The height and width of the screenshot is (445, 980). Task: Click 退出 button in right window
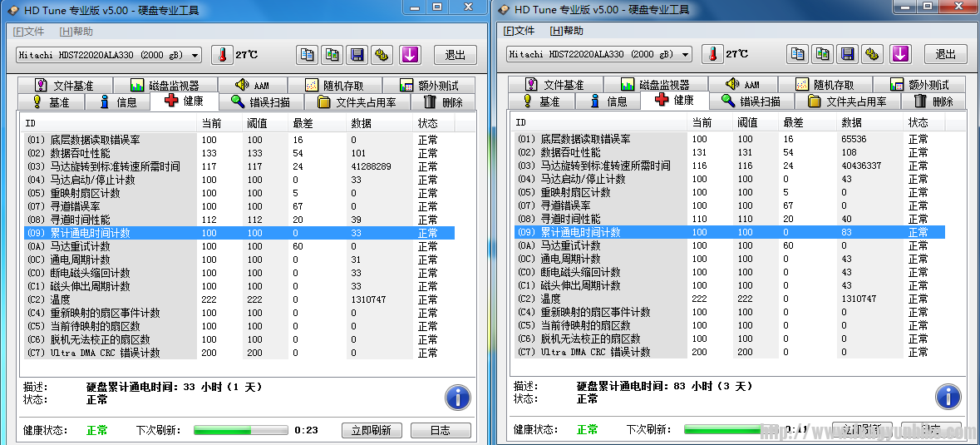[x=945, y=54]
